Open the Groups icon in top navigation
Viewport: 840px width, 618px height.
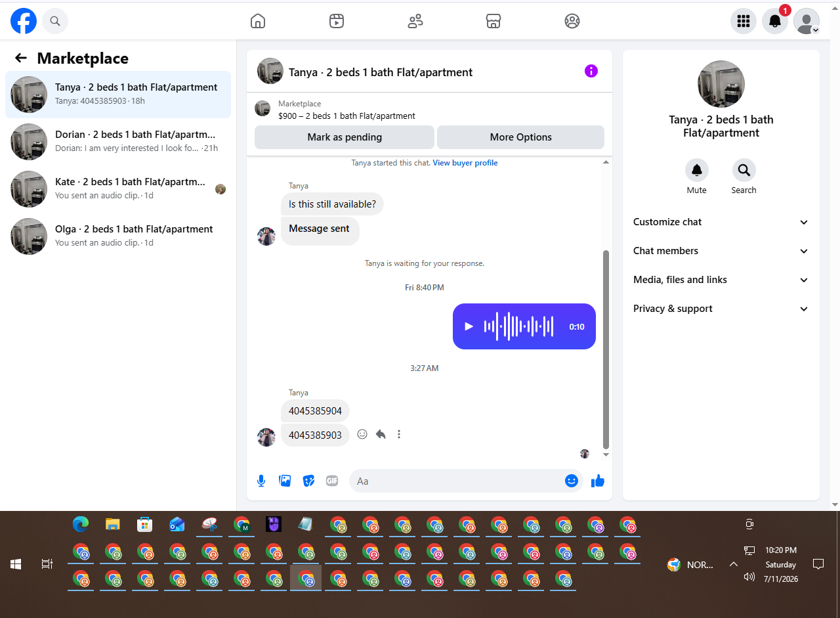[572, 21]
